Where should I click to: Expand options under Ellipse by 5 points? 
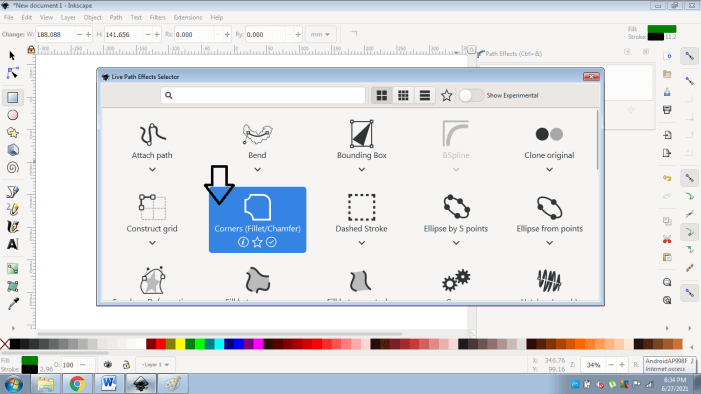456,243
